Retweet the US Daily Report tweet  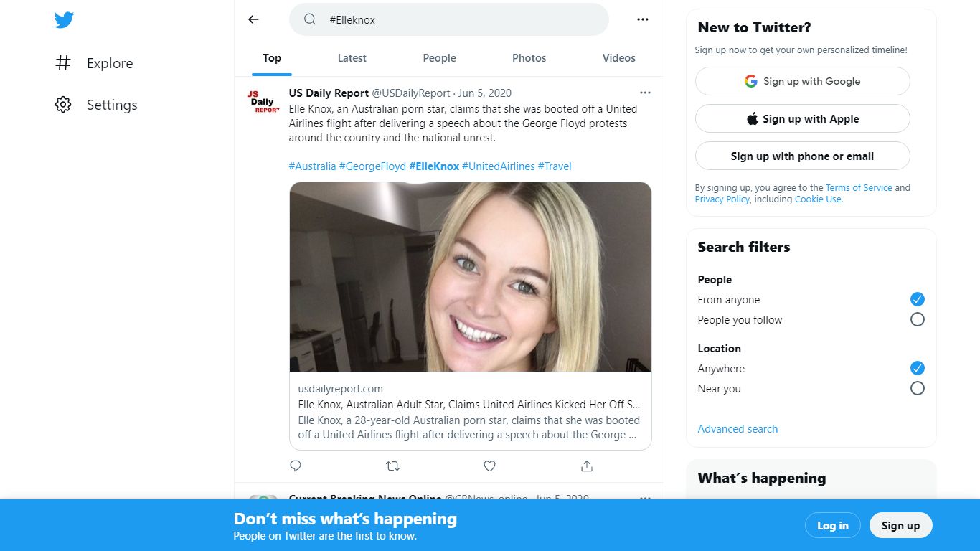[x=392, y=466]
